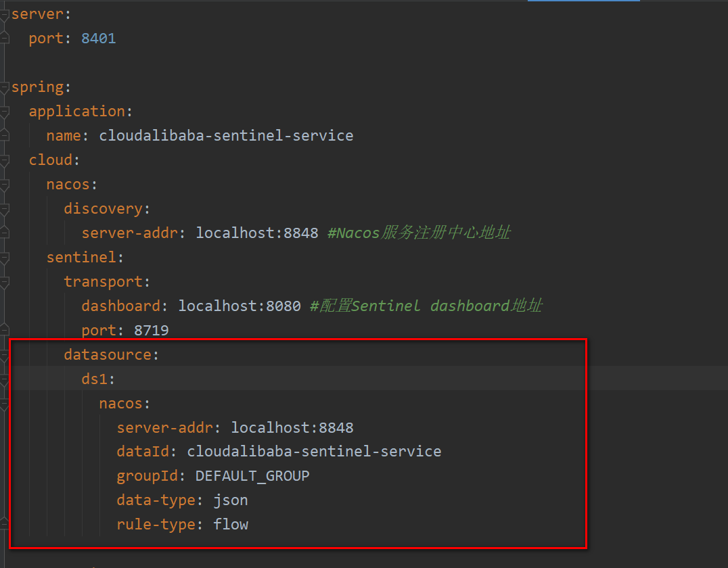The height and width of the screenshot is (568, 728).
Task: Click the #Nacos服务注册中心地址 comment
Action: (419, 233)
